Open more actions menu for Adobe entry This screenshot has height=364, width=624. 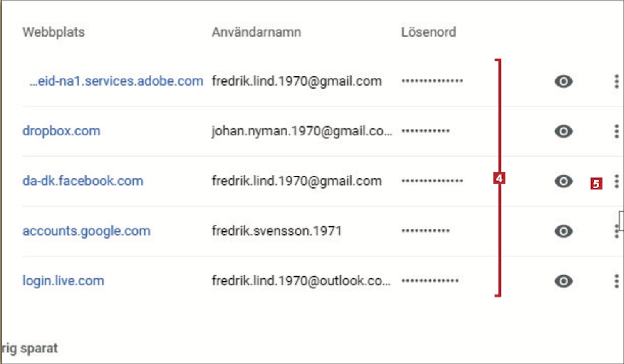click(616, 81)
